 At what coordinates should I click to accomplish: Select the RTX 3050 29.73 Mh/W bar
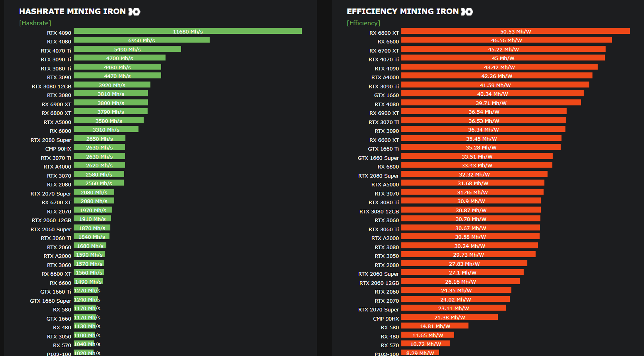[469, 254]
